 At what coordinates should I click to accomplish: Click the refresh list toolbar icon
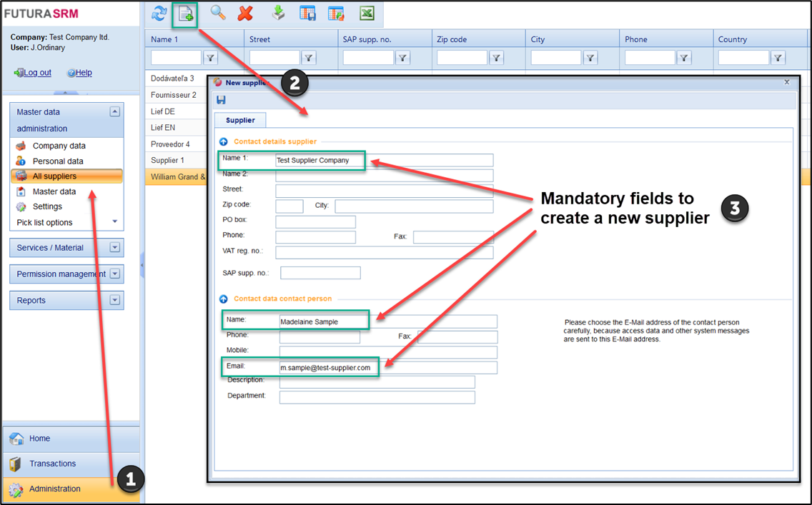[x=159, y=14]
